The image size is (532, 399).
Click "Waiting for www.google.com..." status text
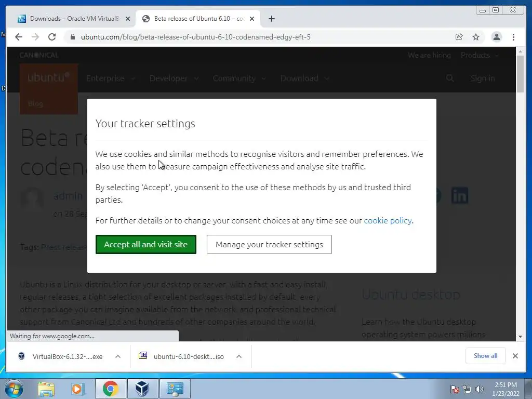[x=52, y=336]
